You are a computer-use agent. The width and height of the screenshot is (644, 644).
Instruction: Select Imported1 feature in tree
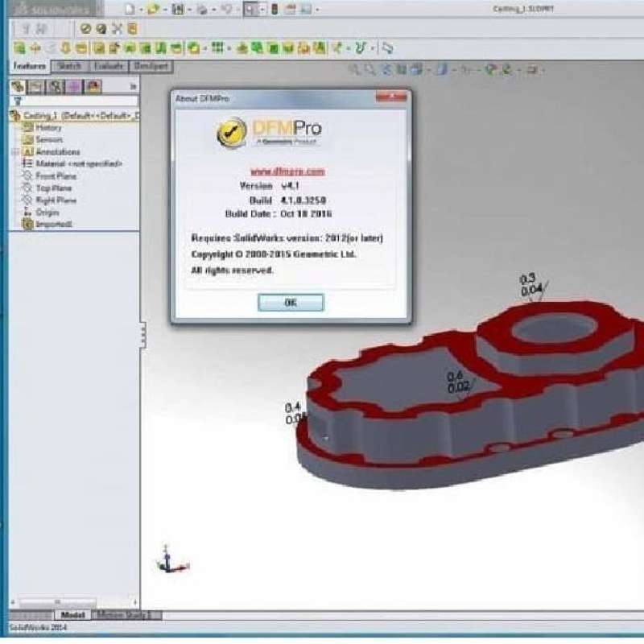coord(47,225)
